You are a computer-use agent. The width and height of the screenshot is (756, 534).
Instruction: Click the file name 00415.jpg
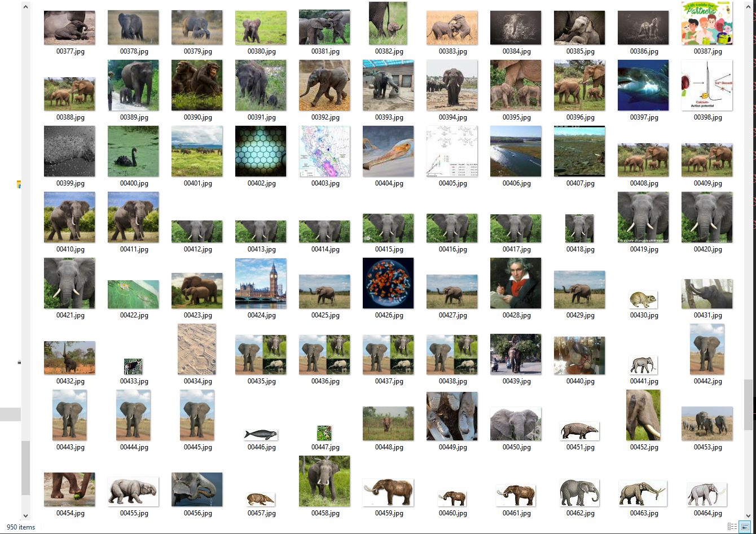[x=389, y=249]
